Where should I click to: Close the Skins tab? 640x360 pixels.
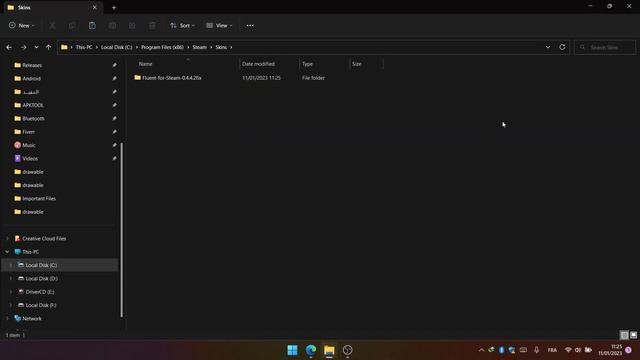(x=95, y=7)
